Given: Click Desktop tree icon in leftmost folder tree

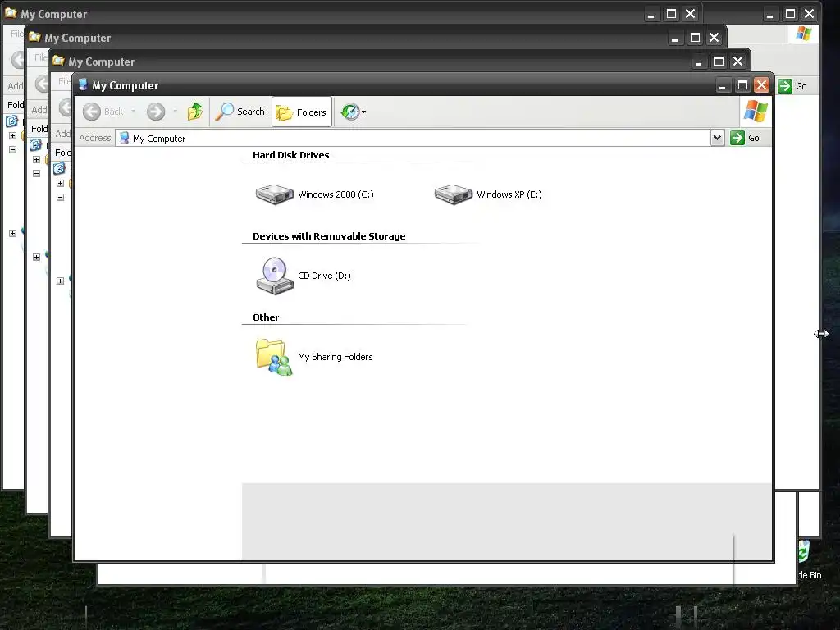Looking at the screenshot, I should [x=11, y=121].
